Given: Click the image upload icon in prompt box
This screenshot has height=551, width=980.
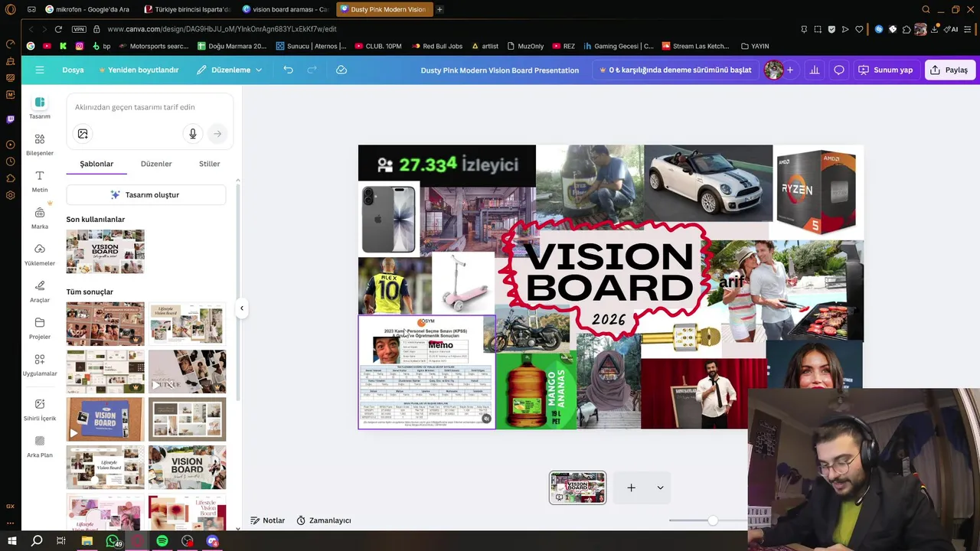Looking at the screenshot, I should 83,134.
